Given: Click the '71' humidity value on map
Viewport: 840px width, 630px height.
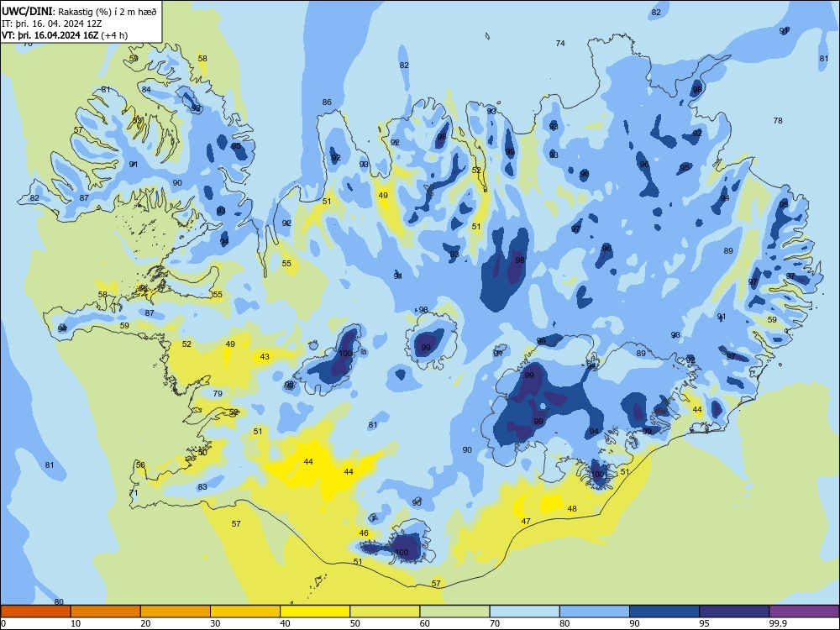Looking at the screenshot, I should coord(134,493).
